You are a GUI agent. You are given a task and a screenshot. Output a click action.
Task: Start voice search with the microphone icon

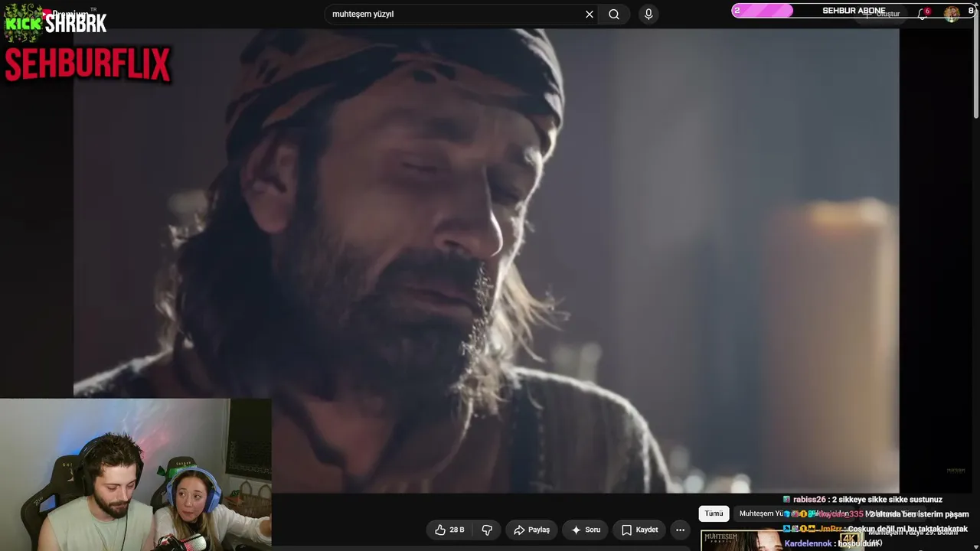pyautogui.click(x=648, y=15)
